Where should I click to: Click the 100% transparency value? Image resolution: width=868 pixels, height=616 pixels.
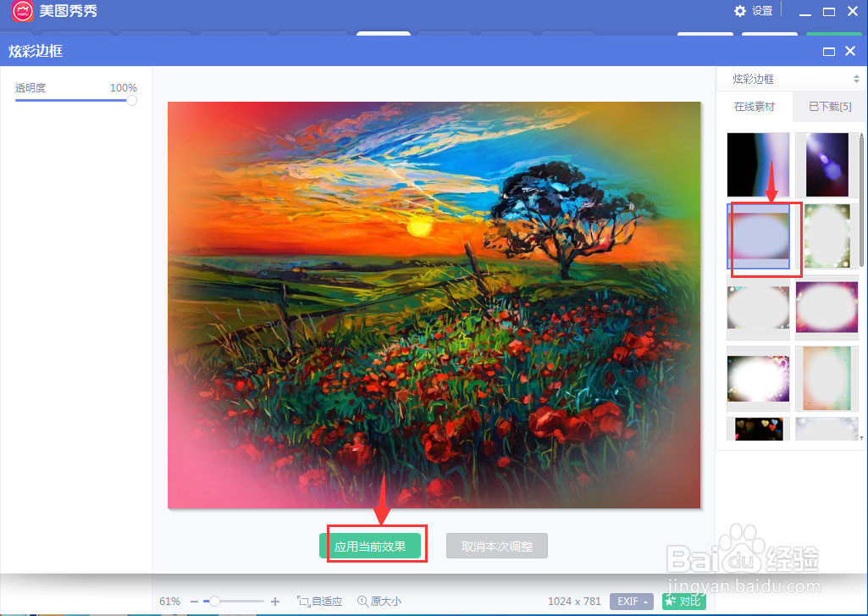[x=124, y=87]
